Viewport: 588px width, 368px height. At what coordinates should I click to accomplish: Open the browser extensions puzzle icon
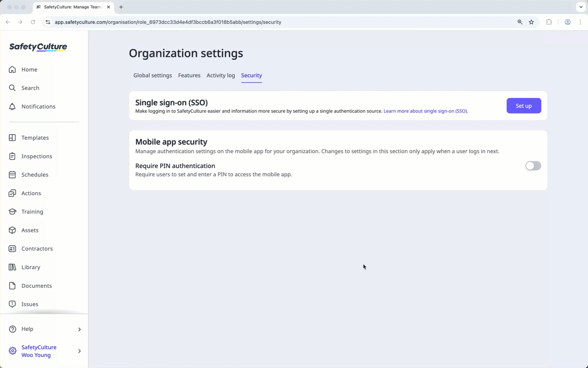coord(549,22)
